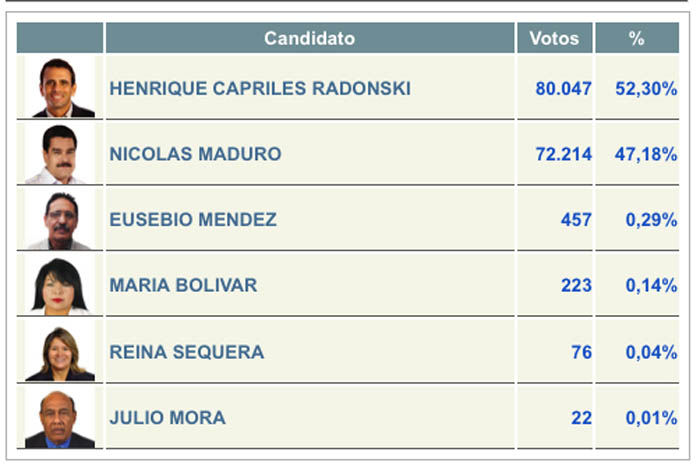
Task: Open the JULIO MORA name link
Action: point(167,418)
